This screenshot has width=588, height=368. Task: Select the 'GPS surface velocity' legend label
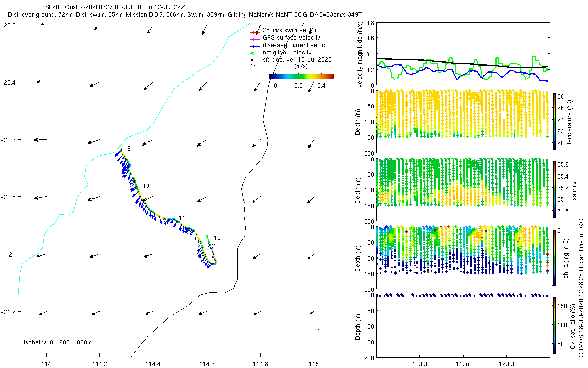tap(291, 38)
